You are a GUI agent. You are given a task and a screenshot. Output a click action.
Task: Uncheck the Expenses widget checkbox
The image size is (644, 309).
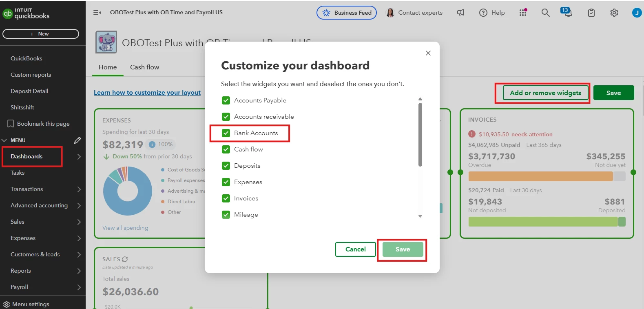pyautogui.click(x=226, y=182)
